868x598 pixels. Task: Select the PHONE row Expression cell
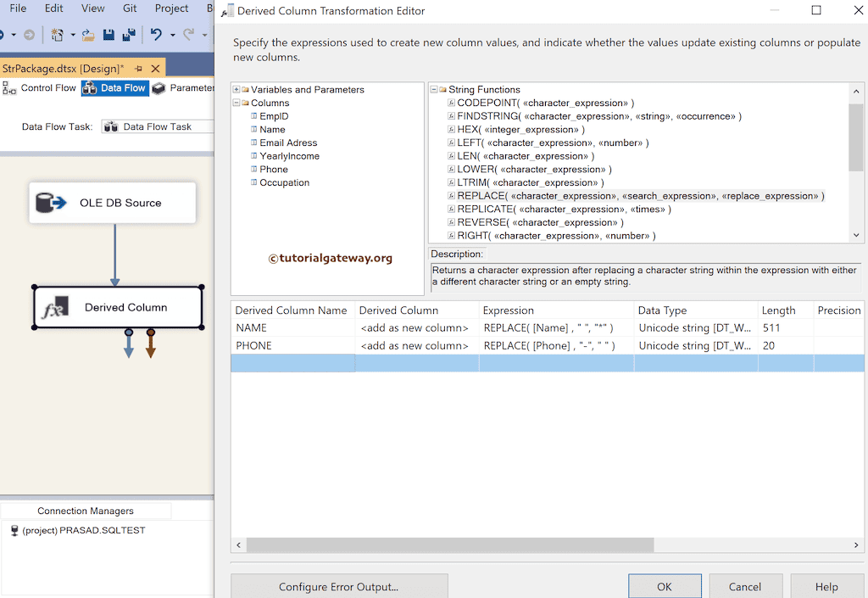(551, 345)
